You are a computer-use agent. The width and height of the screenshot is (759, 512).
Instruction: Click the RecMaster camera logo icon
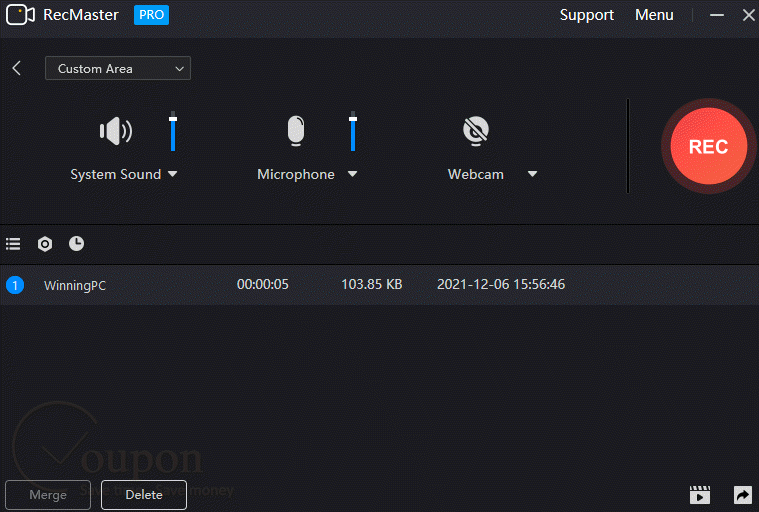pos(20,15)
